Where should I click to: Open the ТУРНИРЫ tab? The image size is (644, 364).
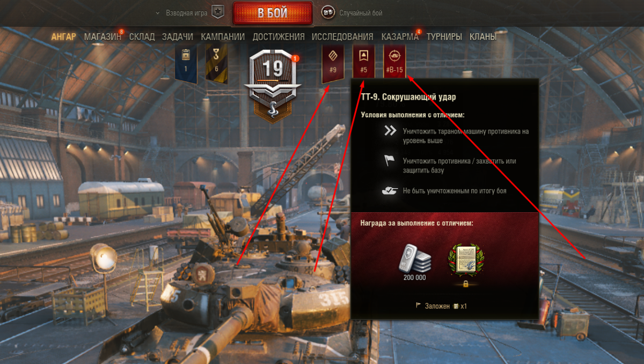[x=444, y=37]
